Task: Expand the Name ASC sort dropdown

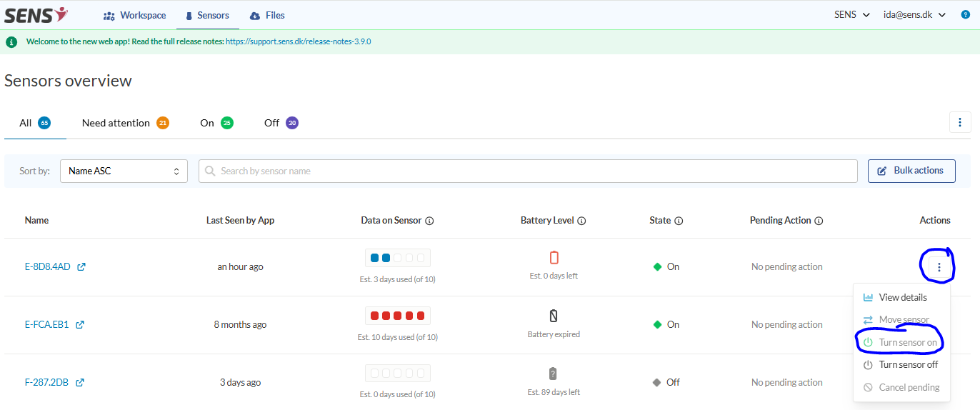Action: point(124,171)
